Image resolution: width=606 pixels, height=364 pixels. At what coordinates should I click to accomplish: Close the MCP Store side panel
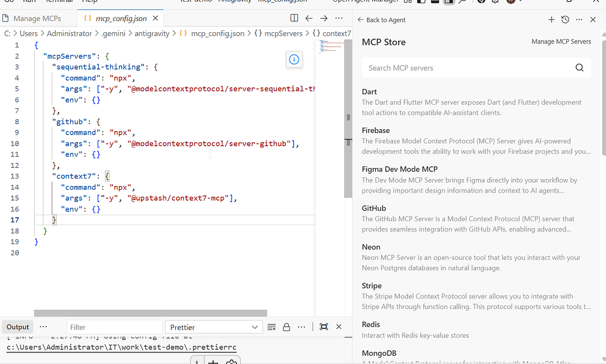[593, 20]
